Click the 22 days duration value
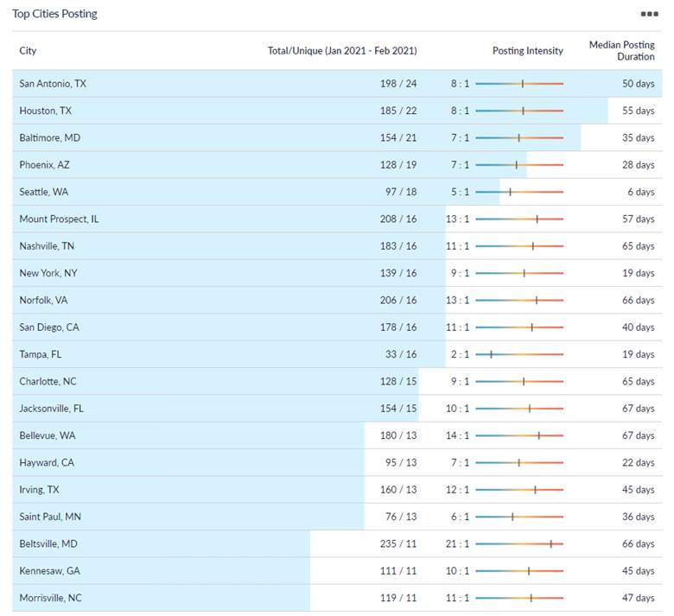The height and width of the screenshot is (616, 674). click(x=639, y=462)
